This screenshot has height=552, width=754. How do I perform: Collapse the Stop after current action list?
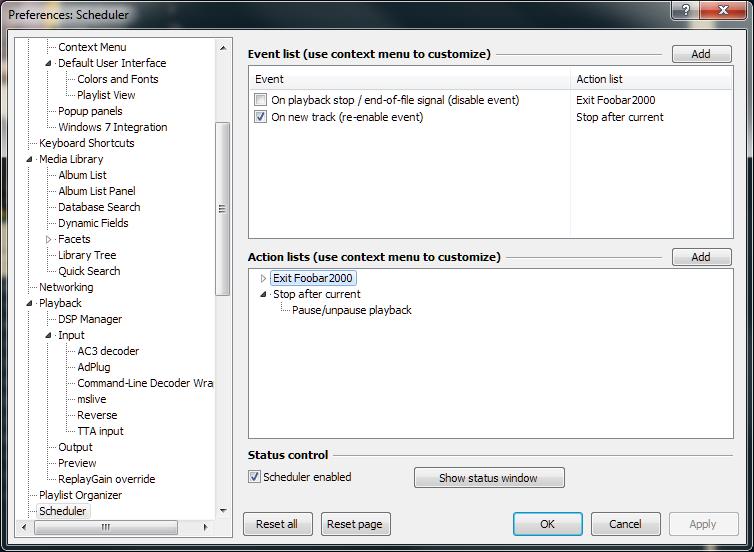264,294
